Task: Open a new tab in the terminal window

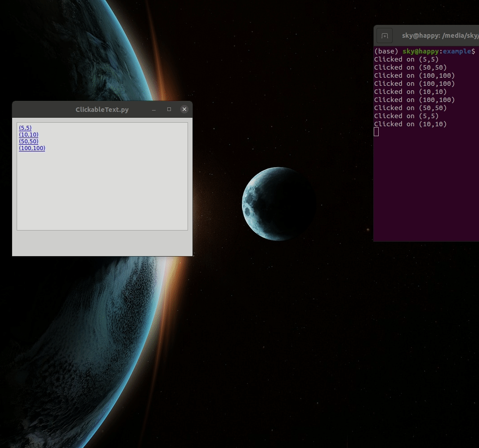Action: pyautogui.click(x=385, y=35)
